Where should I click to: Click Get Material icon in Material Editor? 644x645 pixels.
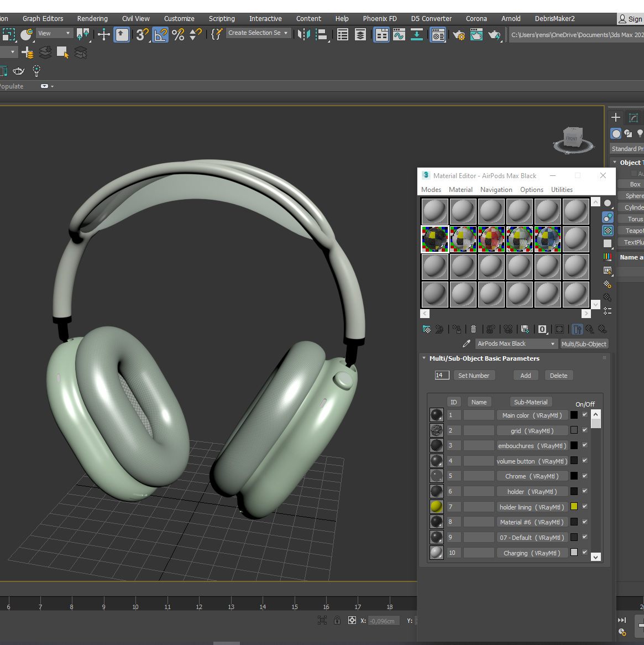(x=427, y=329)
